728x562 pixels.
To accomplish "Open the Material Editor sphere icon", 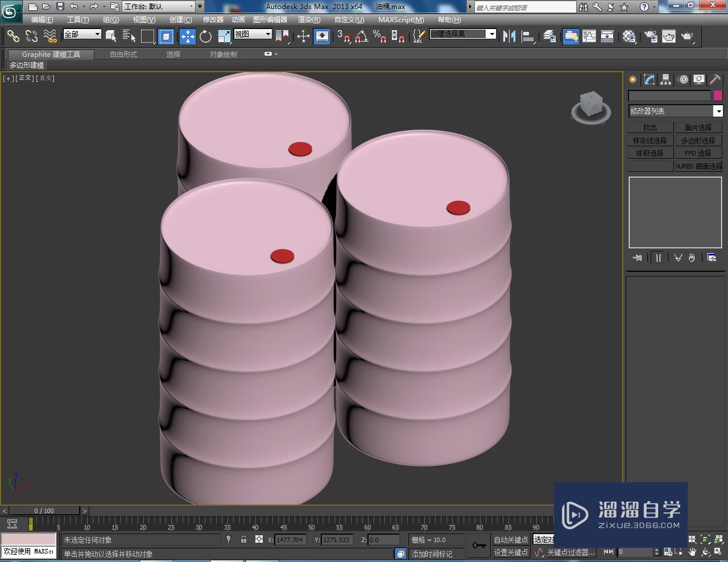I will tap(628, 36).
